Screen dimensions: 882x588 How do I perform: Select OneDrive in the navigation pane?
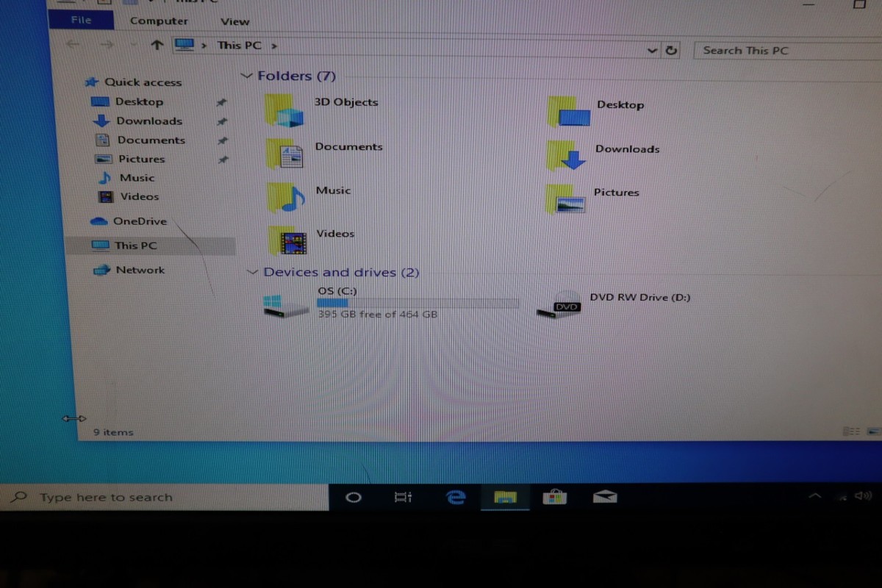139,221
